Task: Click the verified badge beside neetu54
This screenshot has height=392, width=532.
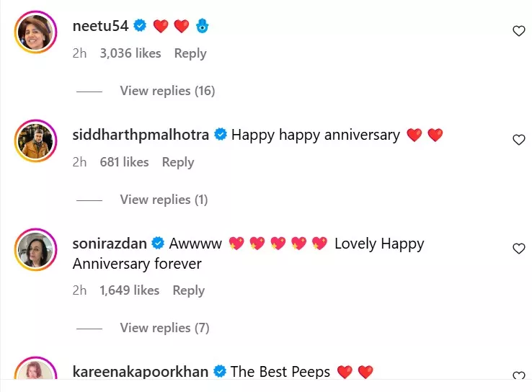Action: click(141, 26)
